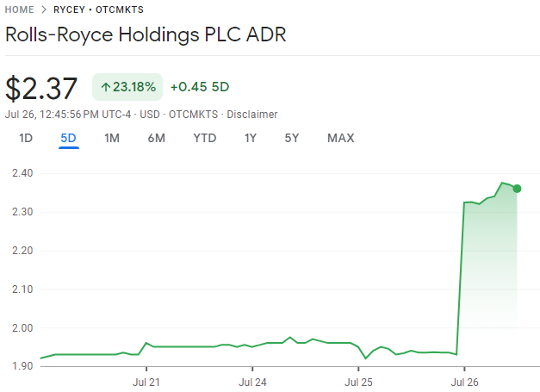Click the 2.40 y-axis label
The height and width of the screenshot is (392, 540).
coord(22,173)
